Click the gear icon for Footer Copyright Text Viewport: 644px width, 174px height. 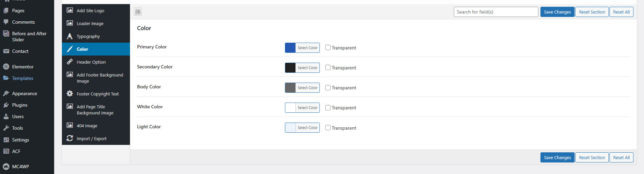click(70, 93)
